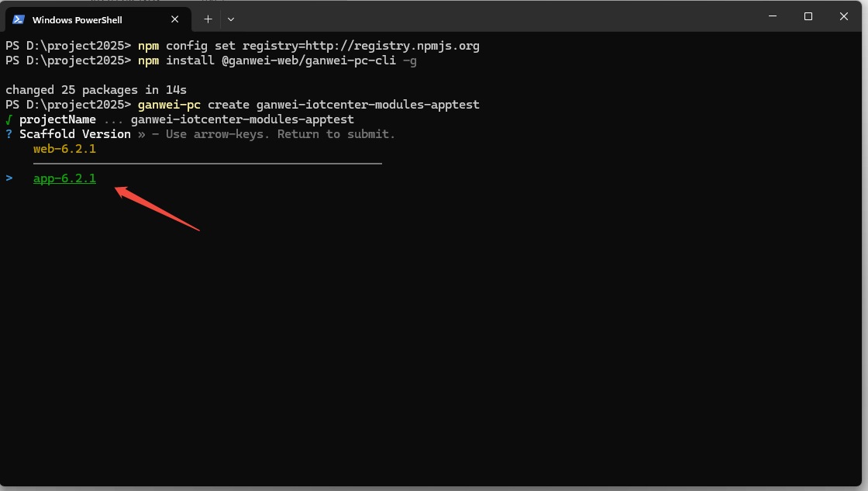The height and width of the screenshot is (491, 868).
Task: Click the "changed 25 packages" output line
Action: [x=96, y=90]
